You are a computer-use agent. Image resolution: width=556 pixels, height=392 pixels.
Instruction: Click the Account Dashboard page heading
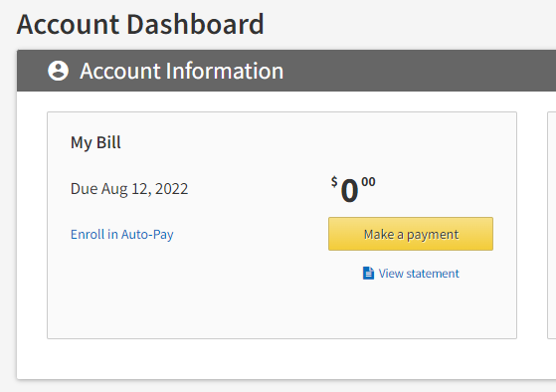140,25
